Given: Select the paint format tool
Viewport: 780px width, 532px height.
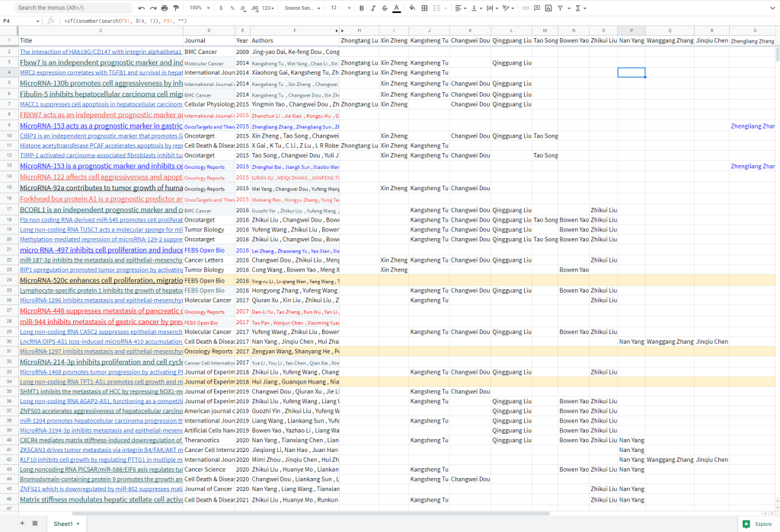Looking at the screenshot, I should (176, 8).
